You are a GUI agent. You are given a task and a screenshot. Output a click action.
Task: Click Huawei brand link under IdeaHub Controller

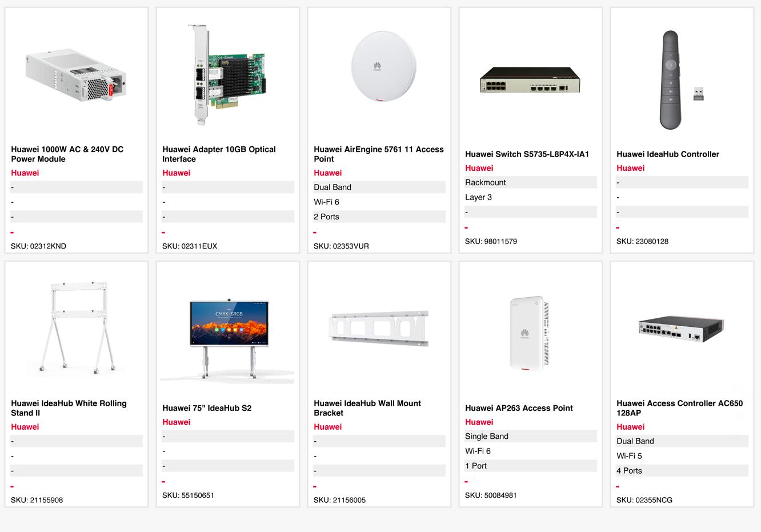point(630,168)
